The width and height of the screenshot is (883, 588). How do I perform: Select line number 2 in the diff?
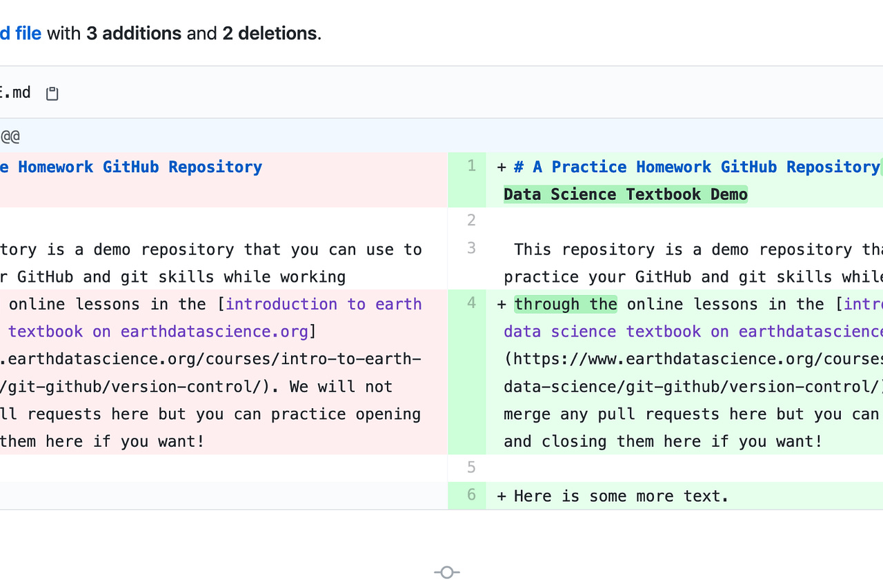point(470,220)
